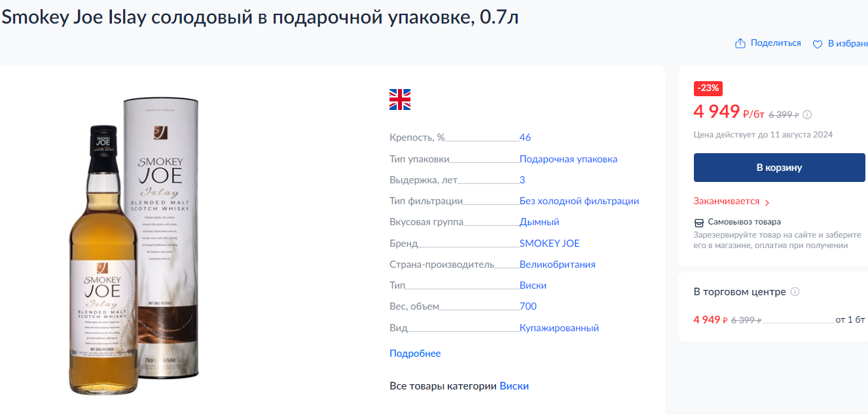
Task: Expand the Заканчивается arrow
Action: click(767, 203)
